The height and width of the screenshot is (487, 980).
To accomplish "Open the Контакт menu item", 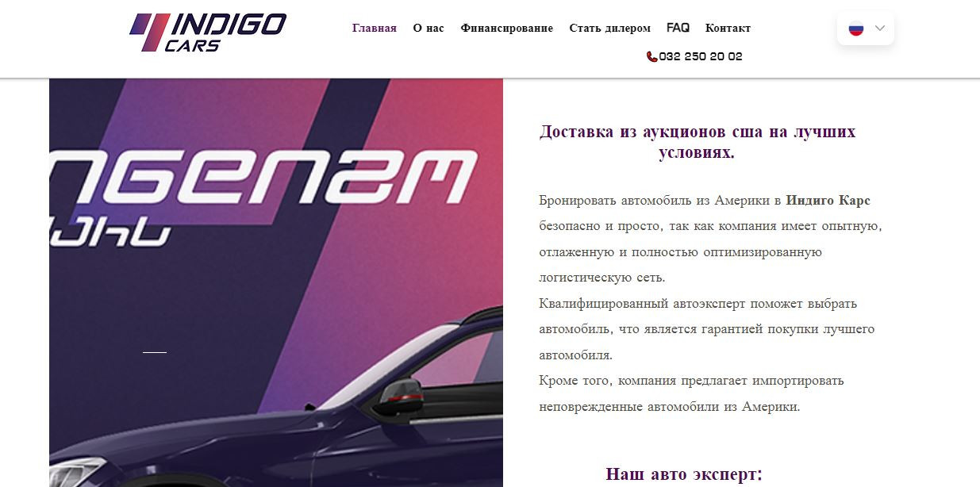I will coord(728,29).
